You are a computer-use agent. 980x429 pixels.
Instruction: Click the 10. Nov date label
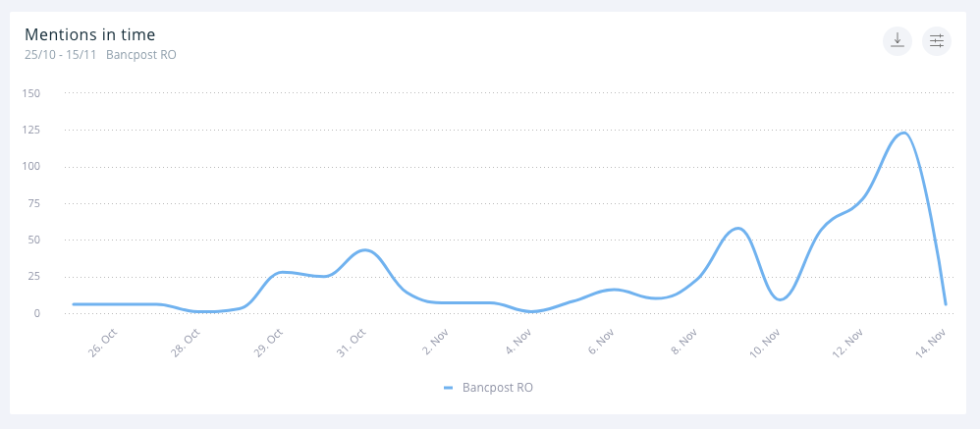pyautogui.click(x=764, y=344)
